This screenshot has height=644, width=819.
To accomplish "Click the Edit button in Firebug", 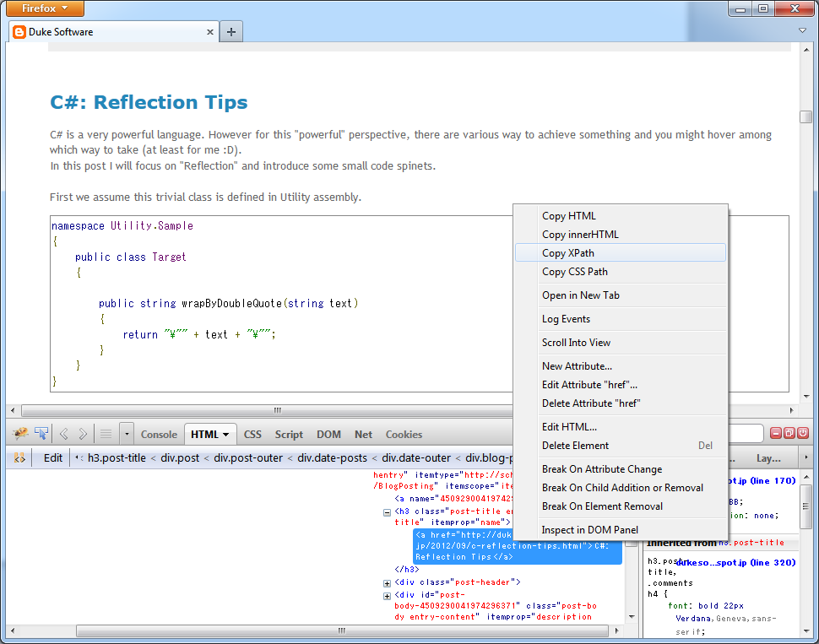I will pyautogui.click(x=52, y=457).
